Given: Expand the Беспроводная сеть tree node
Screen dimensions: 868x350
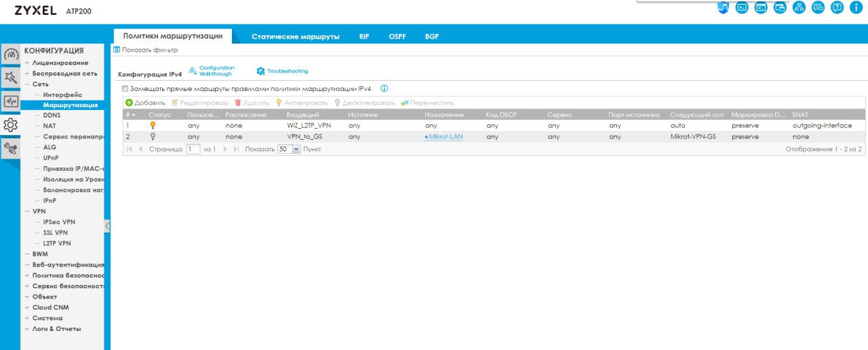Looking at the screenshot, I should (26, 73).
